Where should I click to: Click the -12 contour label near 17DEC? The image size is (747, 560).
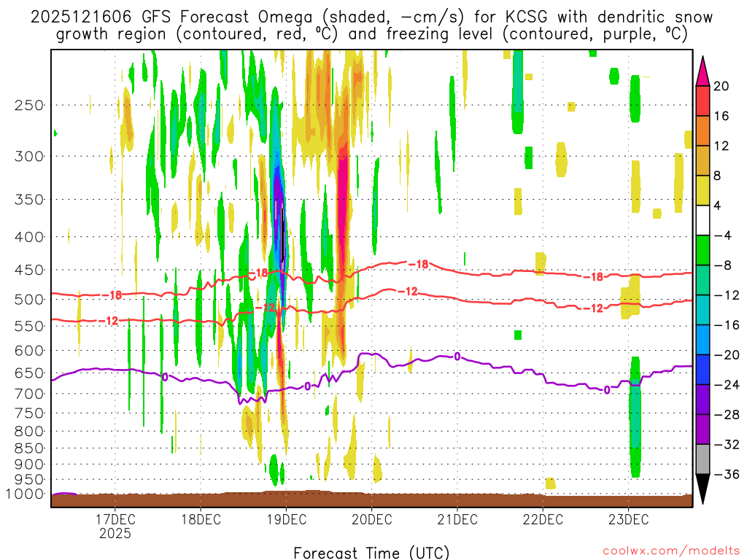[x=109, y=321]
